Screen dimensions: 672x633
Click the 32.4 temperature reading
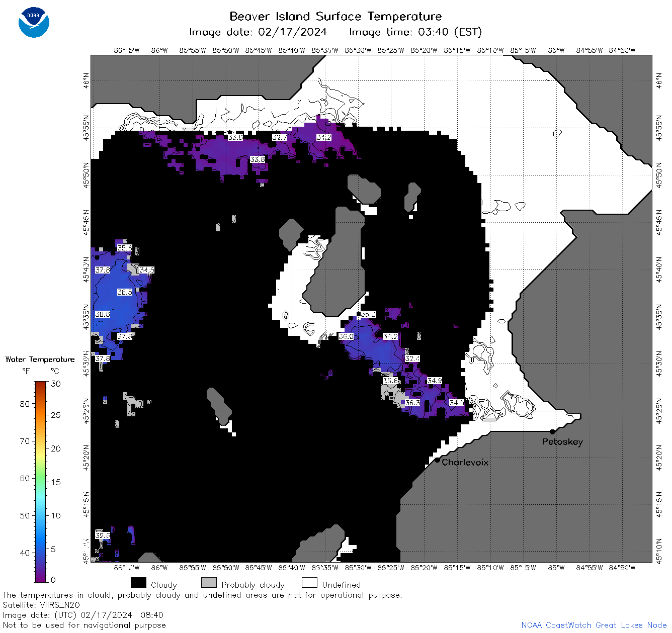click(x=412, y=358)
